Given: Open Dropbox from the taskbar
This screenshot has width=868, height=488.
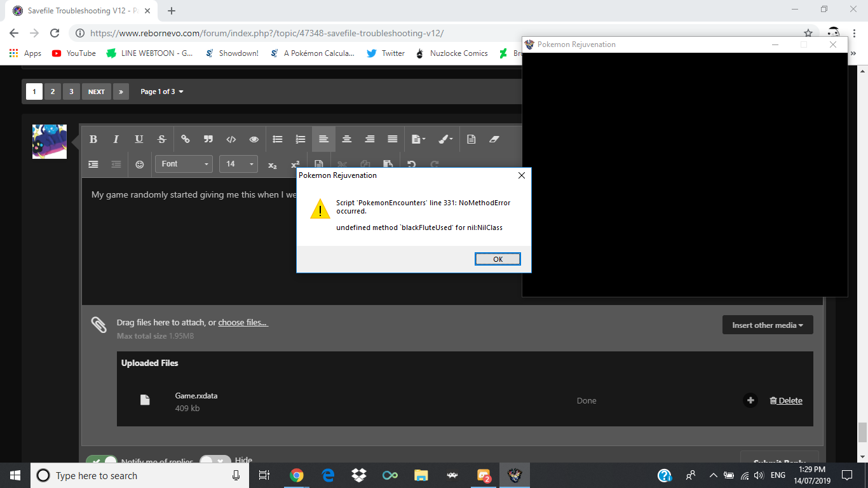Looking at the screenshot, I should [359, 475].
